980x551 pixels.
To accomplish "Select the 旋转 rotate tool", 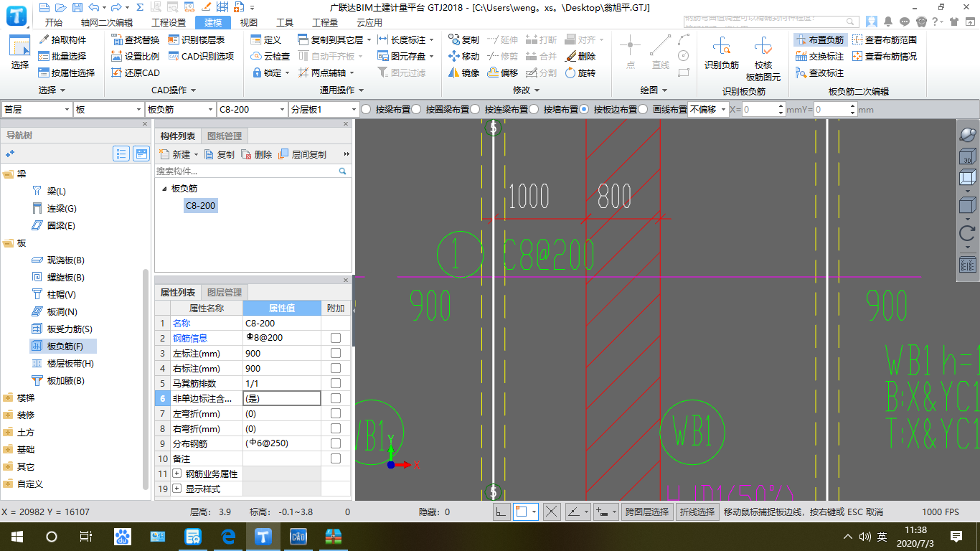I will point(580,72).
